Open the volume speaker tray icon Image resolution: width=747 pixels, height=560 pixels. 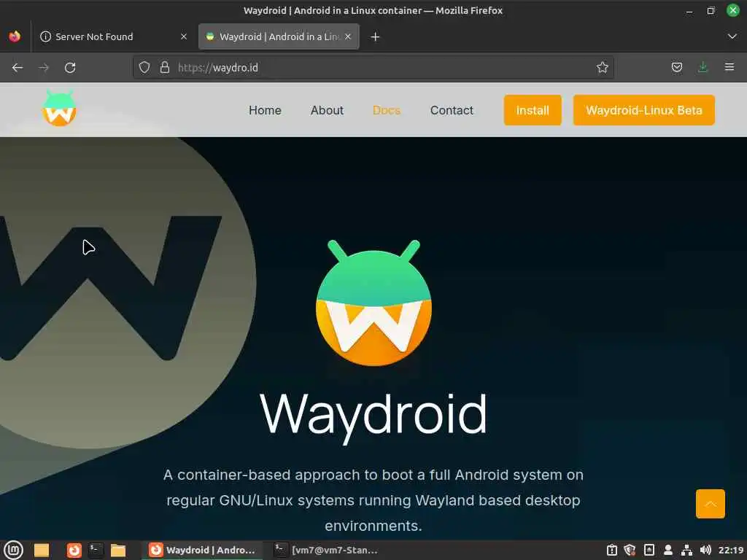tap(705, 550)
